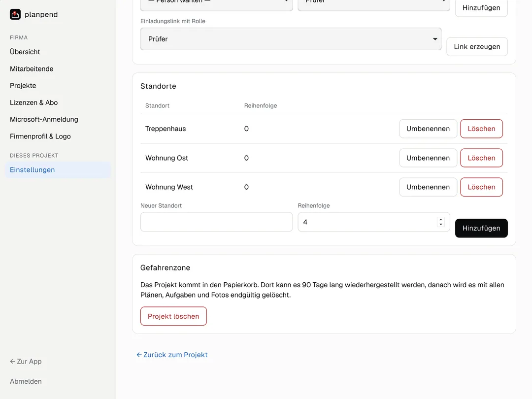Select the Wohnung West row name
Screen dimensions: 532x399
coord(169,187)
